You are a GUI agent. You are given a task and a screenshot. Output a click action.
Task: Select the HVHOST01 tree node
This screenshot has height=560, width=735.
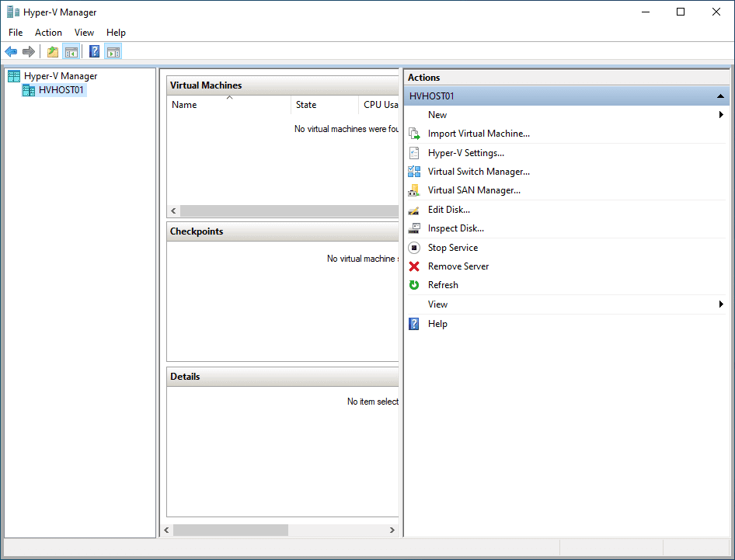[x=61, y=90]
